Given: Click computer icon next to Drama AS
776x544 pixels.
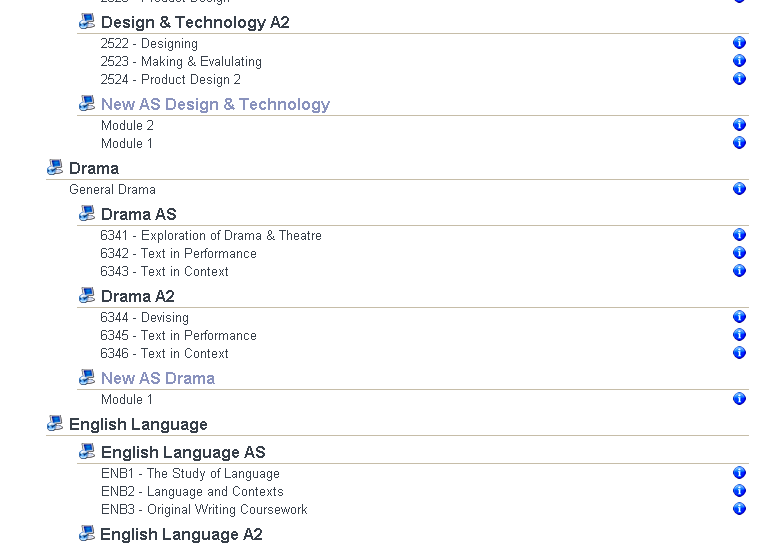Looking at the screenshot, I should (x=87, y=214).
